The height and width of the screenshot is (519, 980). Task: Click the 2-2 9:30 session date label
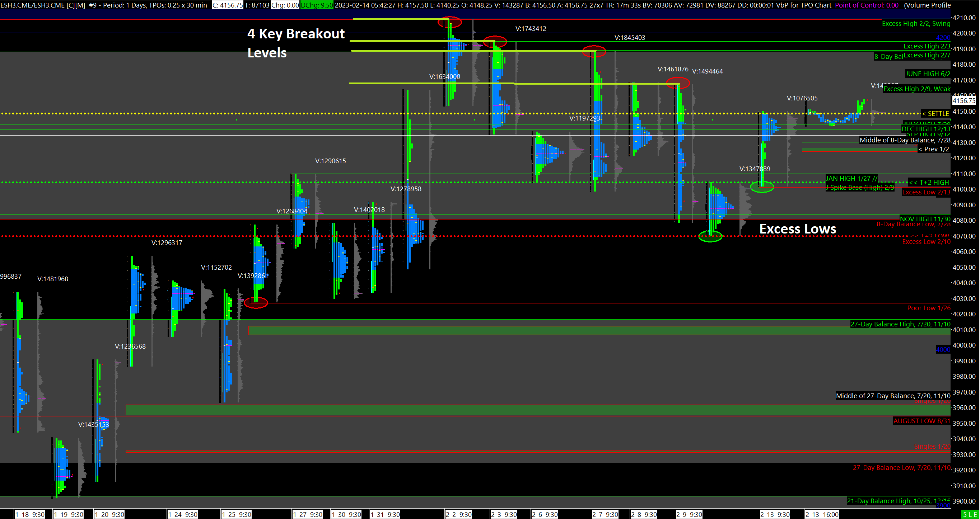point(458,514)
